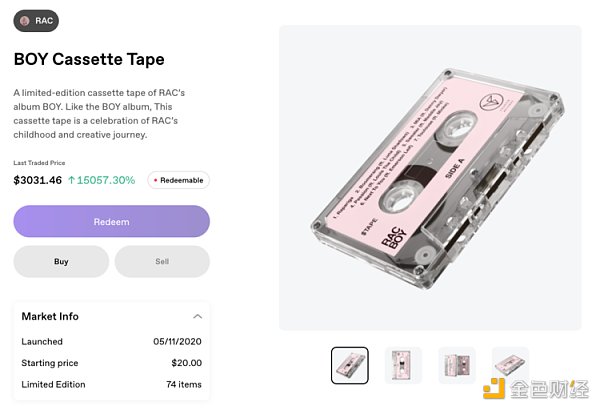600x410 pixels.
Task: Click the large cassette tape product image
Action: point(429,177)
